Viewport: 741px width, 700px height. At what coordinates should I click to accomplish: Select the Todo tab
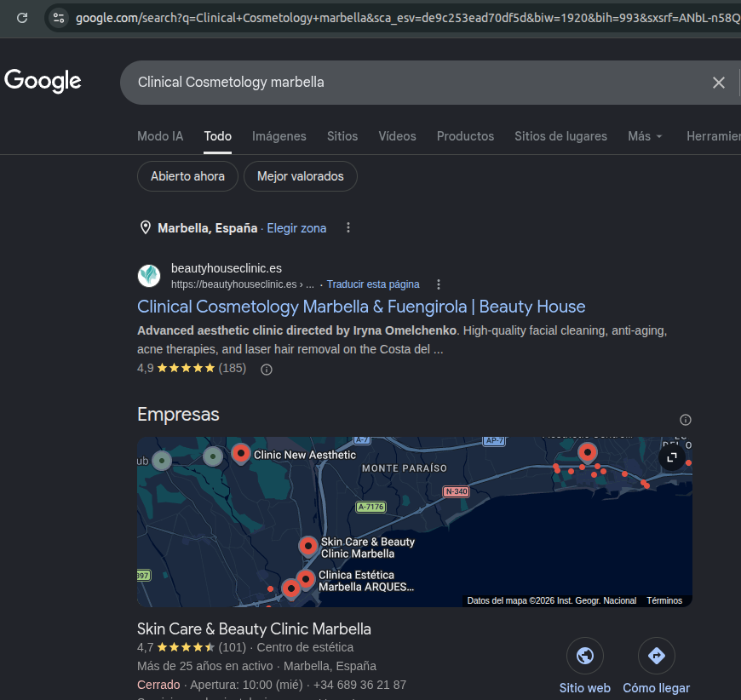click(217, 136)
